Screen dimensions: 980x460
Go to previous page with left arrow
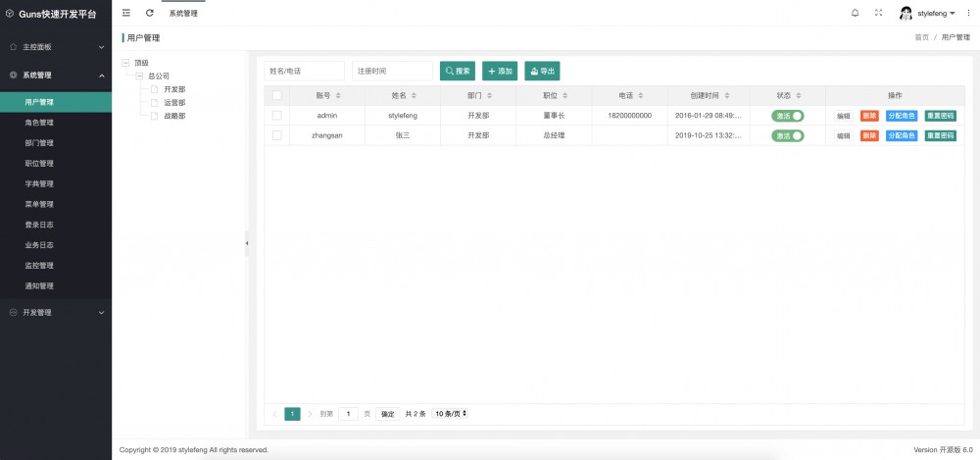click(275, 414)
